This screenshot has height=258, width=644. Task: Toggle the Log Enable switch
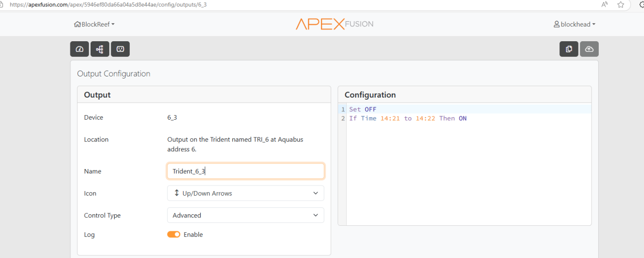click(x=174, y=234)
